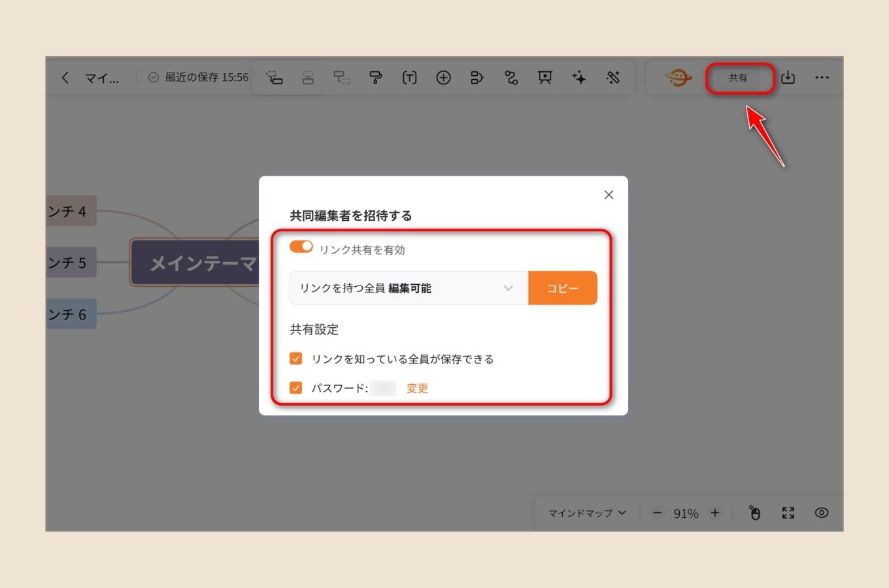This screenshot has height=588, width=889.
Task: Go back with the left chevron arrow
Action: (x=65, y=78)
